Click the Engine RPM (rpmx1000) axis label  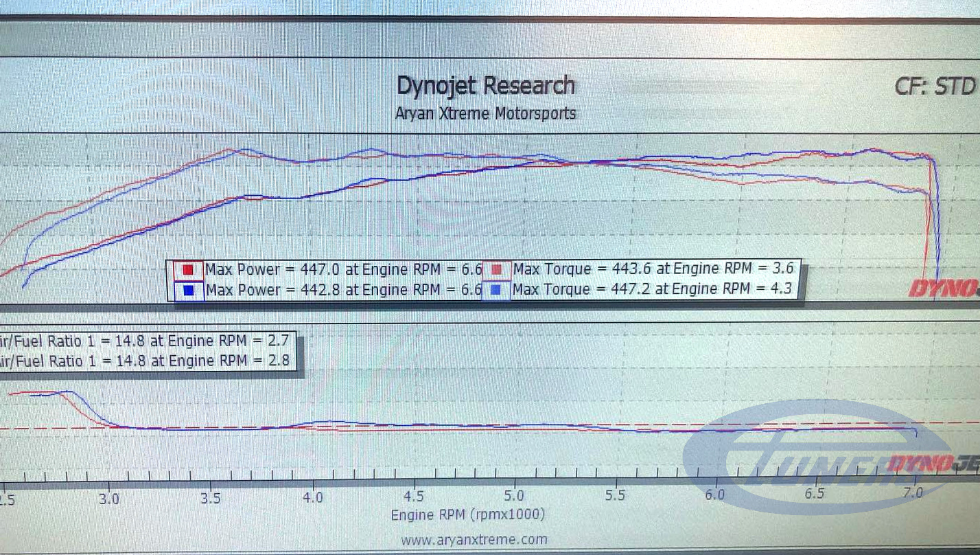click(468, 515)
